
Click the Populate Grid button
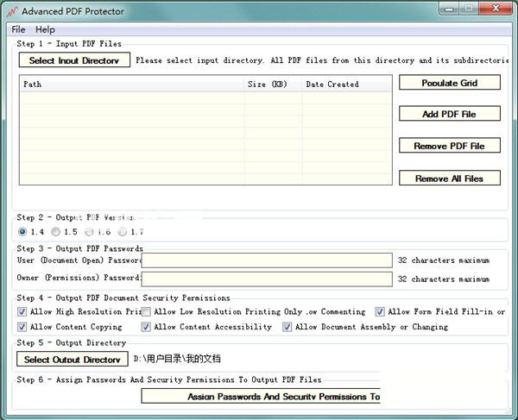(x=450, y=83)
